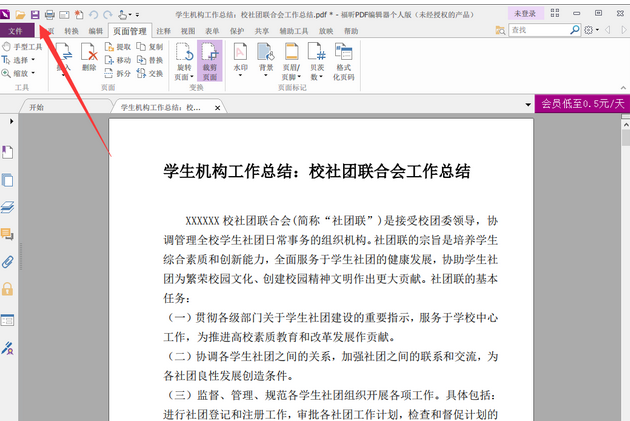
Task: Click the Split (拆分) document tool
Action: (118, 73)
